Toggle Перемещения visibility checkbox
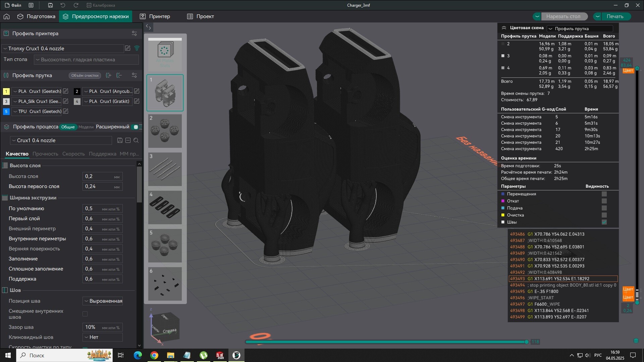Viewport: 644px width, 362px height. coord(604,194)
